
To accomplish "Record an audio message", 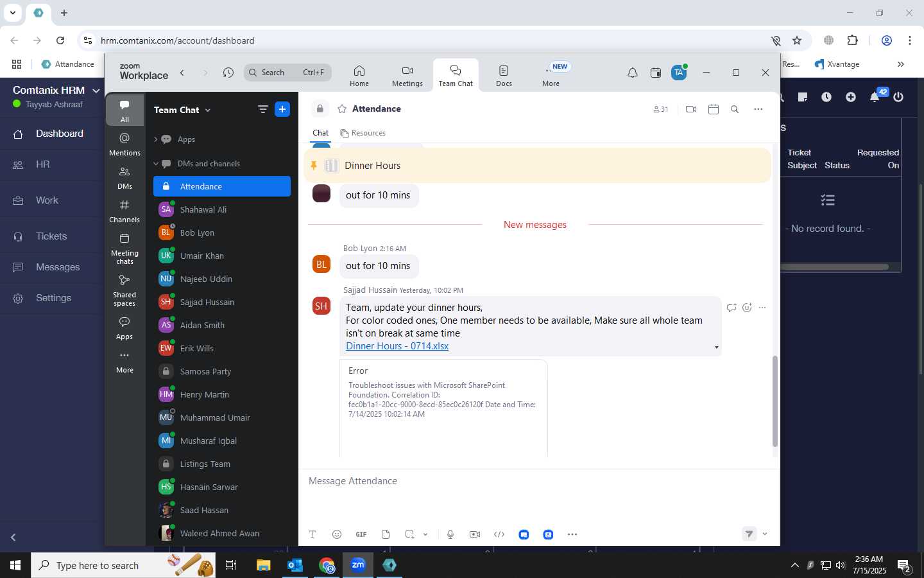I will pyautogui.click(x=450, y=534).
